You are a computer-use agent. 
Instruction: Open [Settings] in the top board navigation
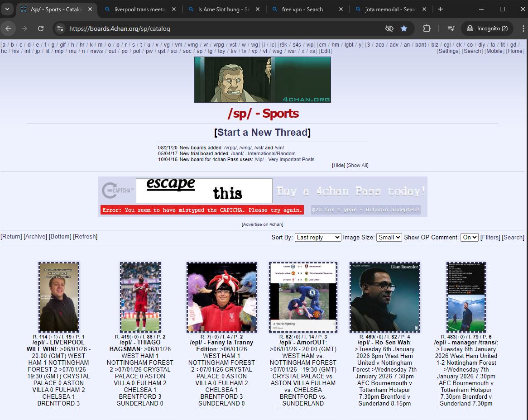click(x=449, y=51)
